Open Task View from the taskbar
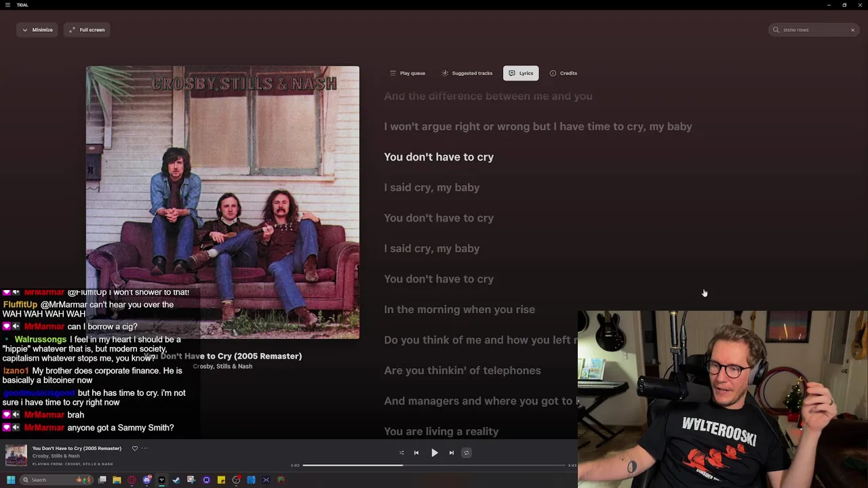The height and width of the screenshot is (488, 868). pos(102,480)
